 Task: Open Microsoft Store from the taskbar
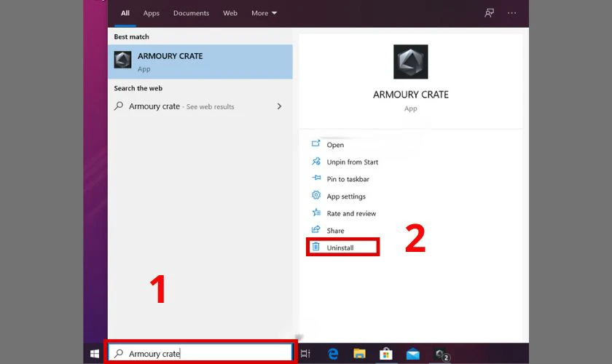coord(385,354)
